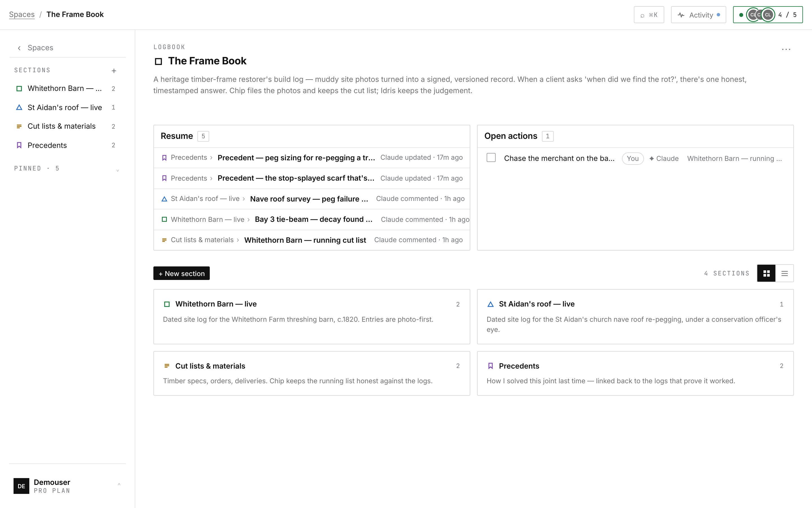Select St Aidan's roof — live in sidebar
The width and height of the screenshot is (812, 508).
(67, 108)
